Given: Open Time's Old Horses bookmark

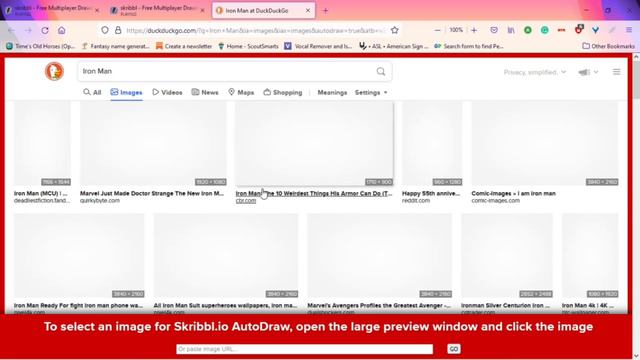Looking at the screenshot, I should coord(41,46).
